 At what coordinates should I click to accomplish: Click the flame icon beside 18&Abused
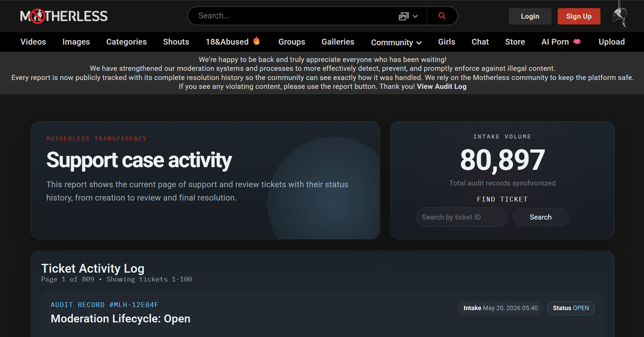click(x=257, y=41)
